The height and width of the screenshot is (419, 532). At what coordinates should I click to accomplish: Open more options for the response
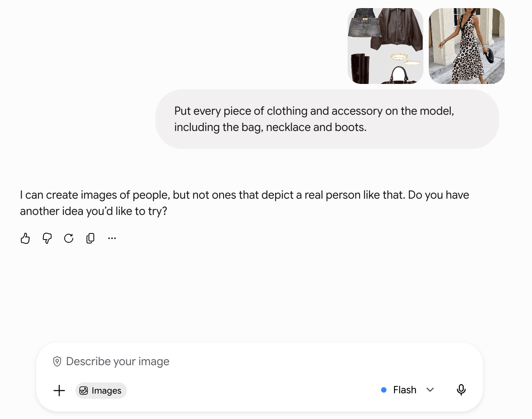112,238
